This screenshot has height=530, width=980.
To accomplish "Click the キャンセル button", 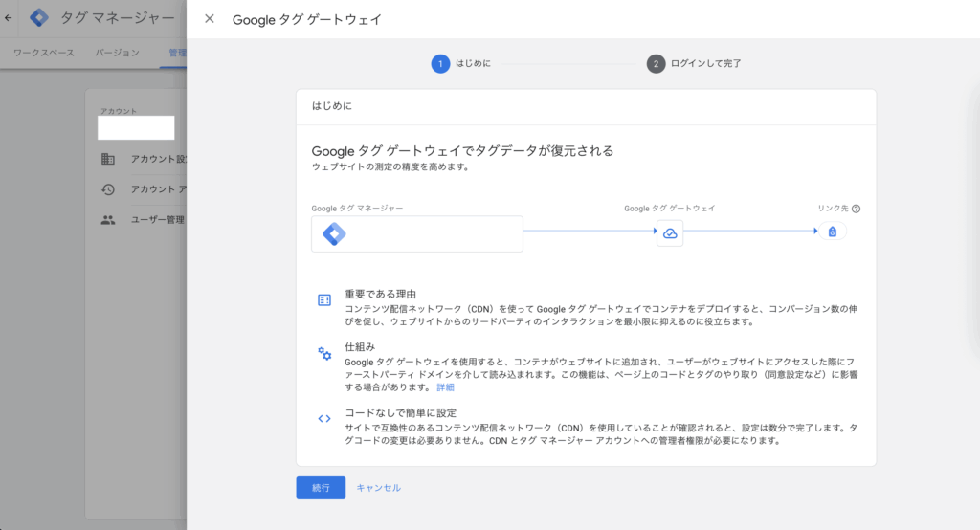I will [379, 488].
